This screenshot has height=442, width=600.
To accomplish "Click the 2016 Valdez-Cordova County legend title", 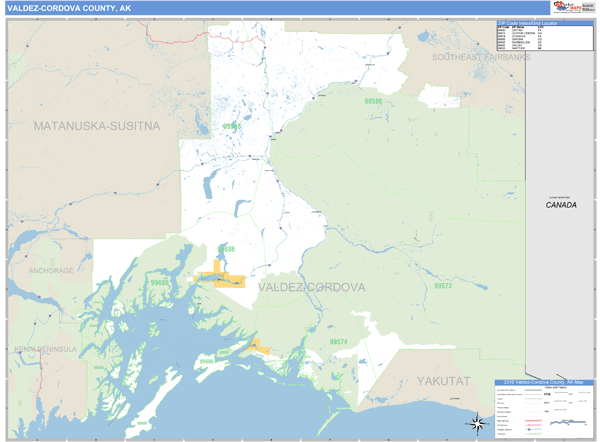I will pos(544,383).
